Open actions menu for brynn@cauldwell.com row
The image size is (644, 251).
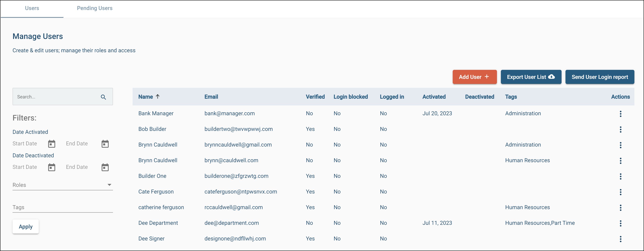pyautogui.click(x=620, y=161)
